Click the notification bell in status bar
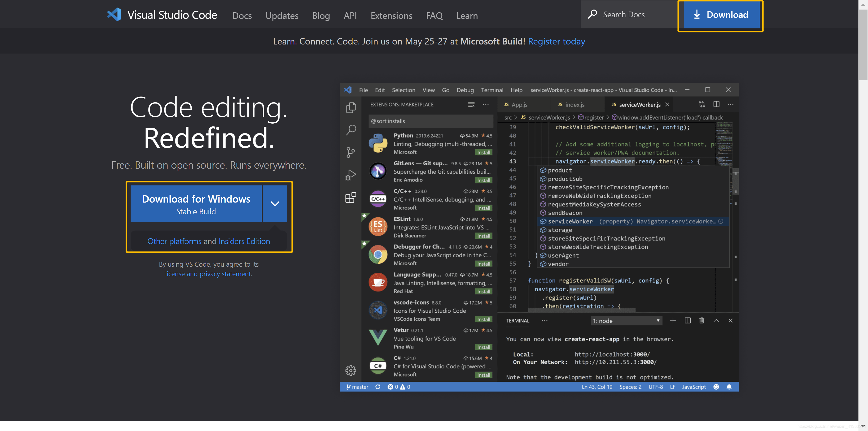 click(x=729, y=387)
